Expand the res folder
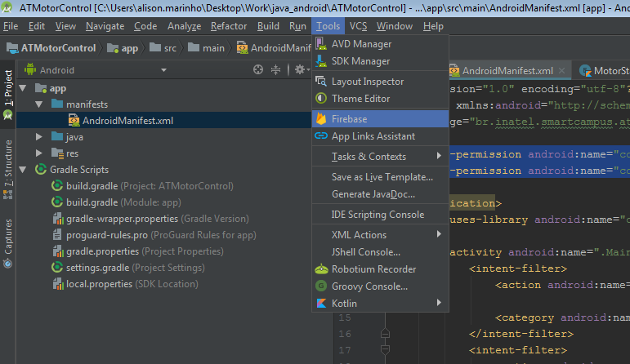 39,153
